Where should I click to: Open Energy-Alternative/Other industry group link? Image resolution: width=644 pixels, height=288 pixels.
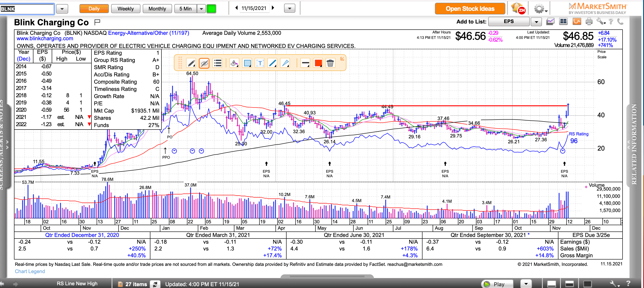point(149,33)
